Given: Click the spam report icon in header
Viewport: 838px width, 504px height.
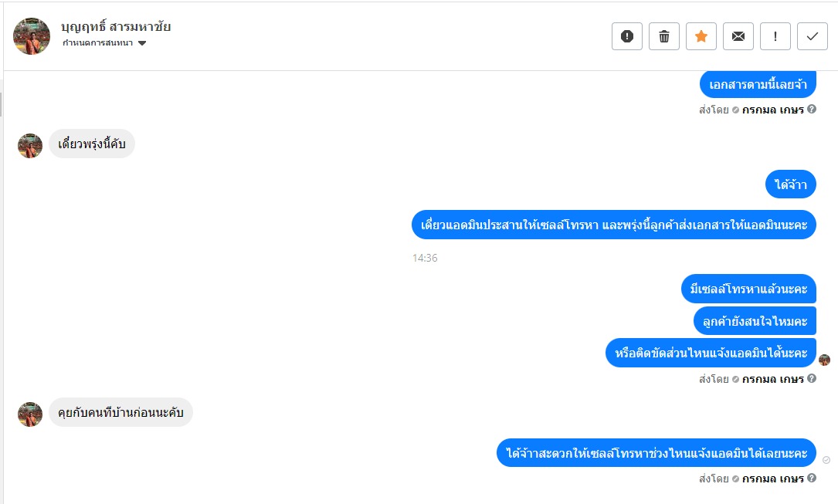Looking at the screenshot, I should click(627, 36).
